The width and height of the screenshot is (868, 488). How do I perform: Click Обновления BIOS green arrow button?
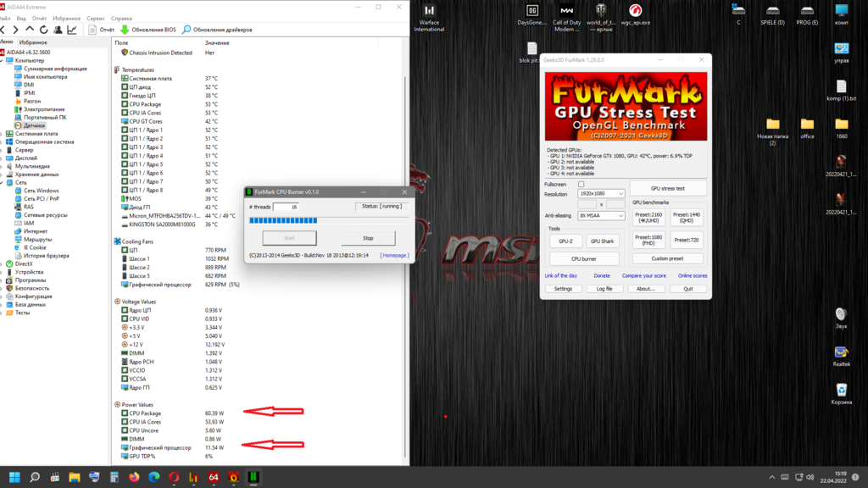pos(148,30)
